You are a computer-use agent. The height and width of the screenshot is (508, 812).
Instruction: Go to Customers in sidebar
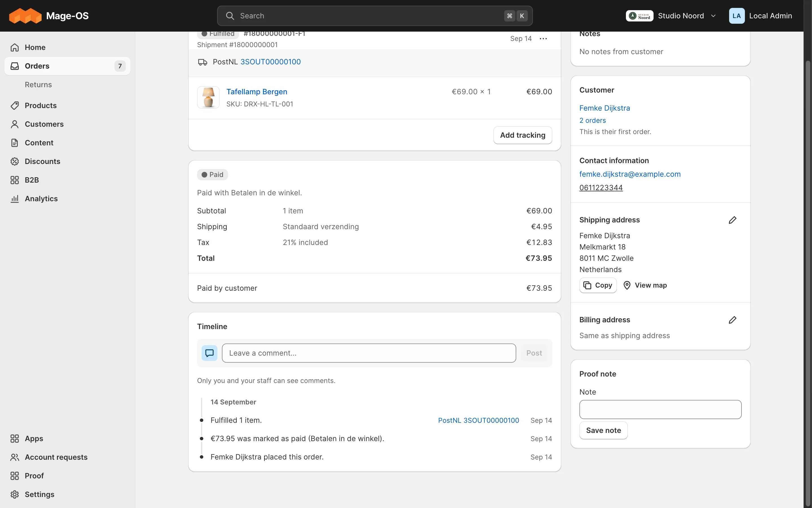pos(67,124)
